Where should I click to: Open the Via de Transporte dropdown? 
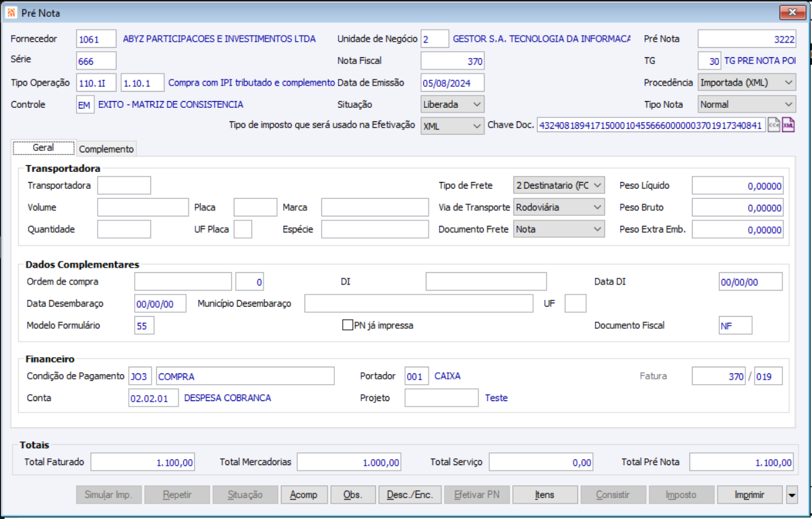tap(559, 208)
